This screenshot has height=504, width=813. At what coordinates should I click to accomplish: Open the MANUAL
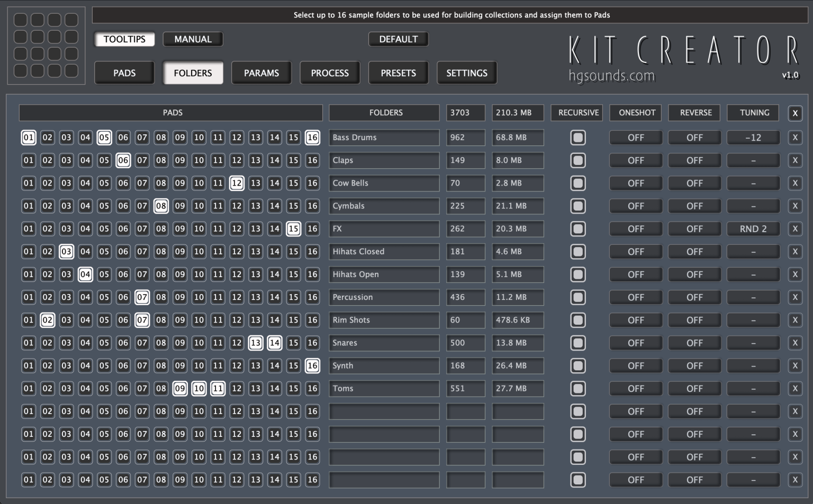193,39
